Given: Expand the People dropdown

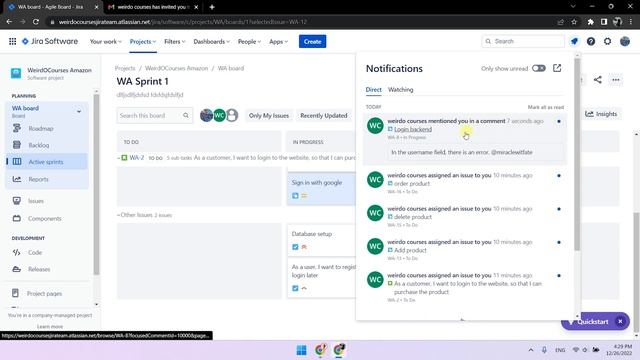Looking at the screenshot, I should (249, 41).
